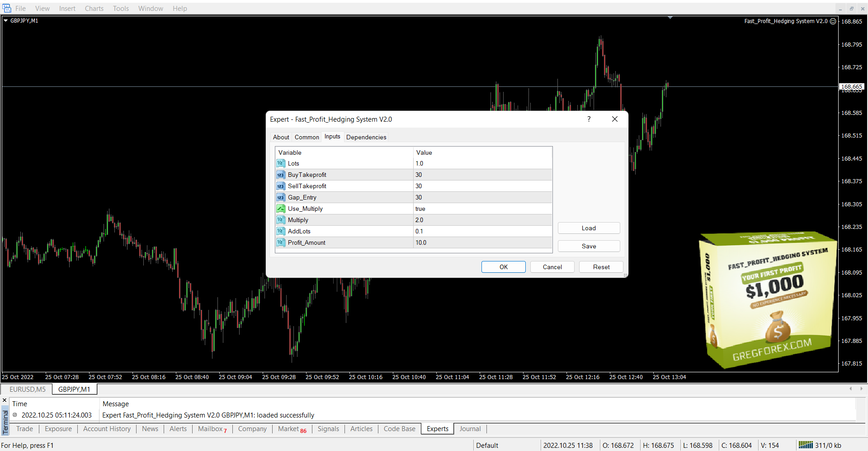
Task: Toggle the Use_Multiply true value
Action: coord(482,209)
